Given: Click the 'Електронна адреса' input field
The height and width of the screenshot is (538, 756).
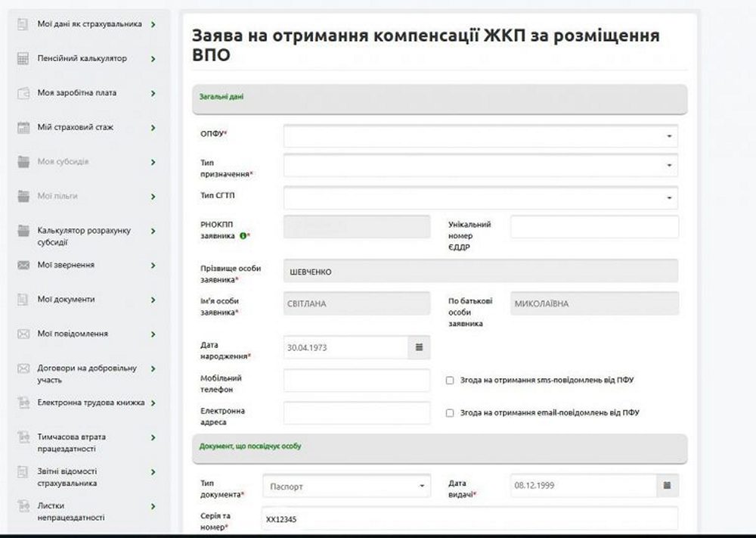Looking at the screenshot, I should pos(357,413).
